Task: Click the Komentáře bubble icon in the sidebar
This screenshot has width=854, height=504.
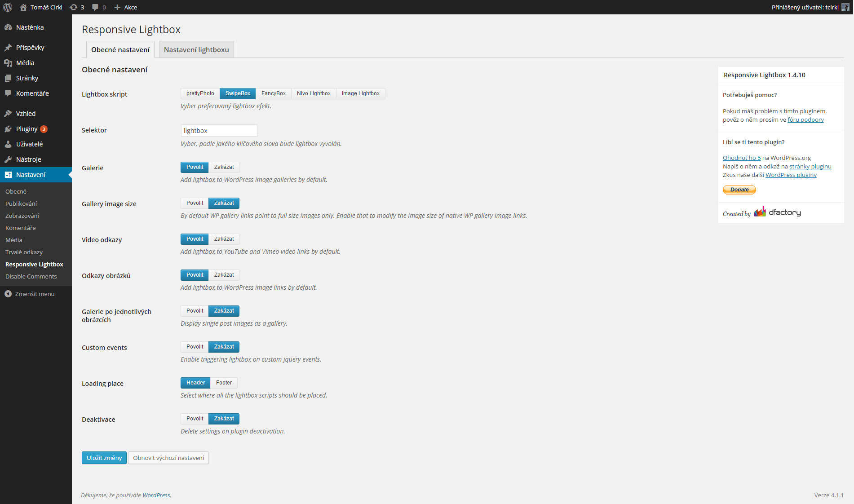Action: click(x=8, y=93)
